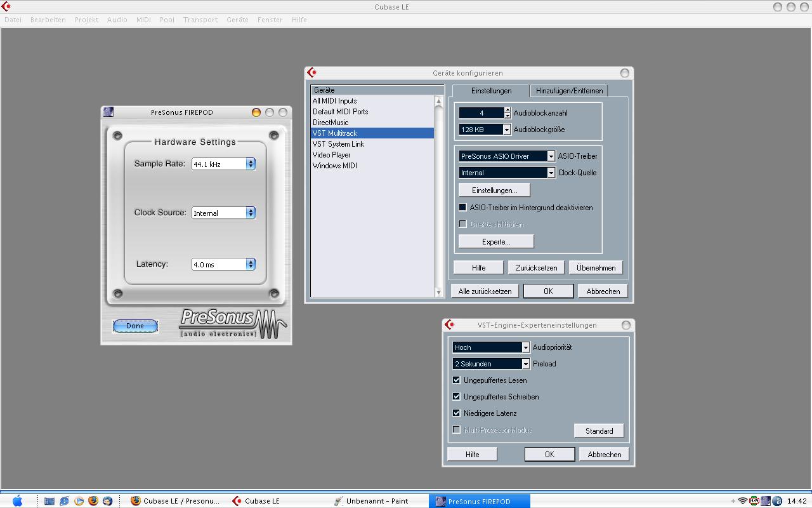Open the Bearbeiten menu
The width and height of the screenshot is (812, 508).
(x=48, y=20)
